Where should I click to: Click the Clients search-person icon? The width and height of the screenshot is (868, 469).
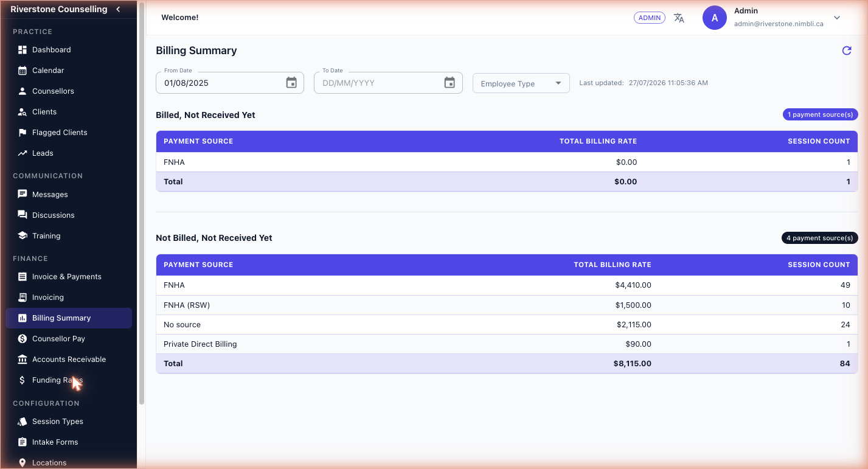[23, 112]
